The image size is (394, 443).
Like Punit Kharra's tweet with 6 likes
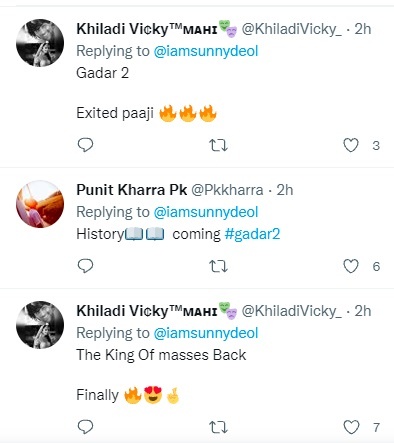[351, 266]
